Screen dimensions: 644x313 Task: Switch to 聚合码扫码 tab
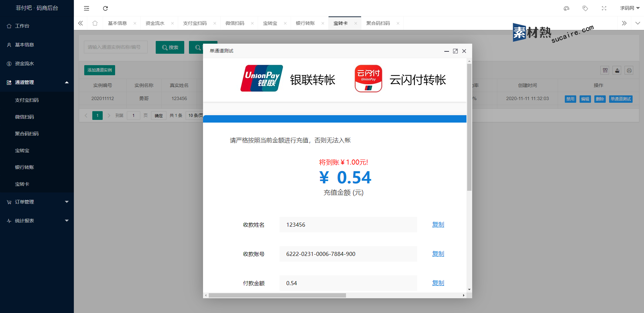pos(378,23)
